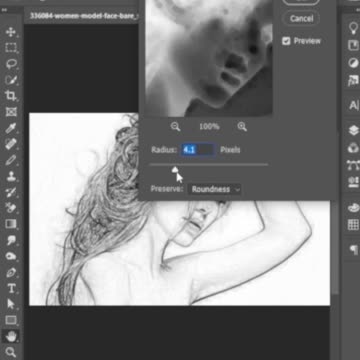This screenshot has width=360, height=360.
Task: Select the History Brush tool
Action: (x=11, y=192)
